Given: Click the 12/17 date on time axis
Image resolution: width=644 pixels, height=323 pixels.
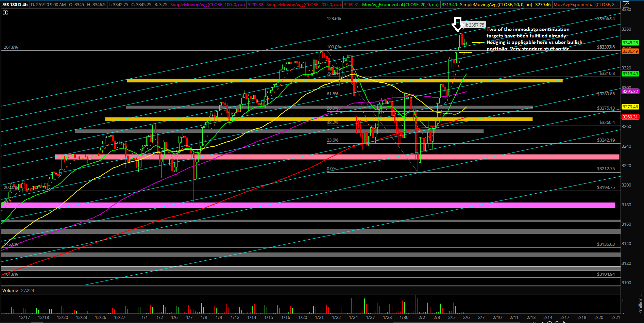Looking at the screenshot, I should [x=24, y=318].
